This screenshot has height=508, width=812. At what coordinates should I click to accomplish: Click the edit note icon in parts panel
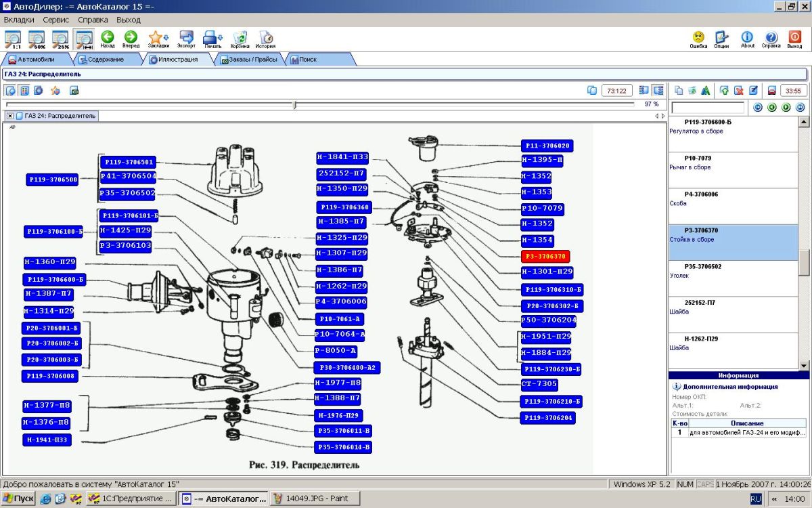click(x=752, y=90)
